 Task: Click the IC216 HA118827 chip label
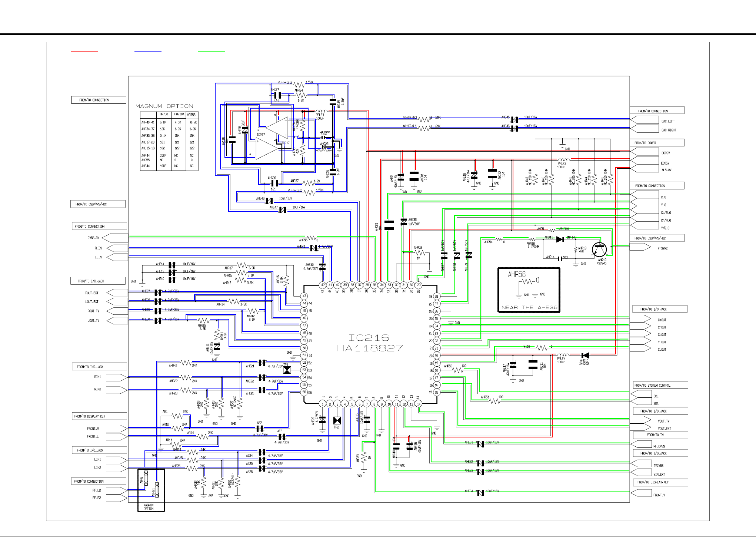tap(369, 343)
